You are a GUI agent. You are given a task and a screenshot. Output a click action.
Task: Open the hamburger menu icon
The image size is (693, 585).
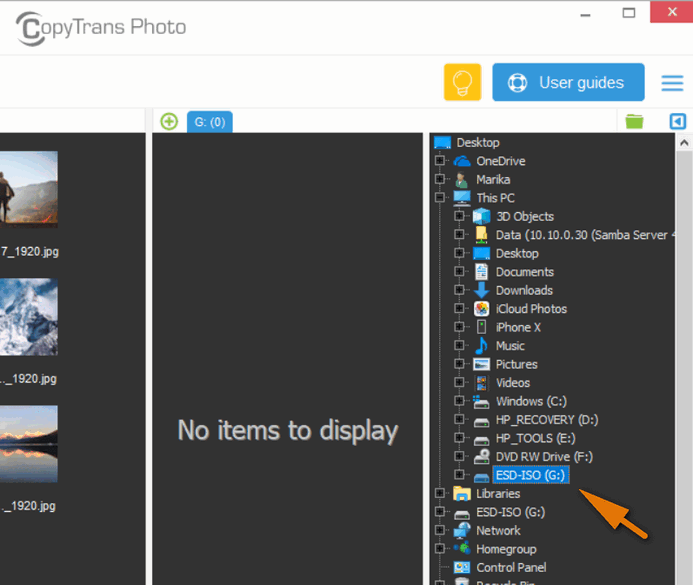point(672,82)
